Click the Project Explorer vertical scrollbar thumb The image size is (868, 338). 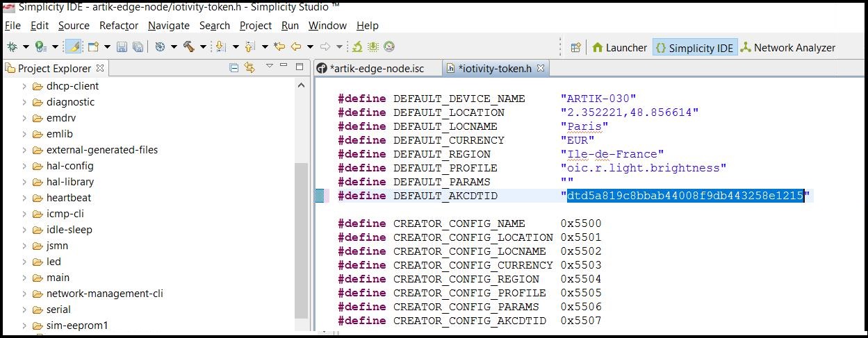[301, 239]
